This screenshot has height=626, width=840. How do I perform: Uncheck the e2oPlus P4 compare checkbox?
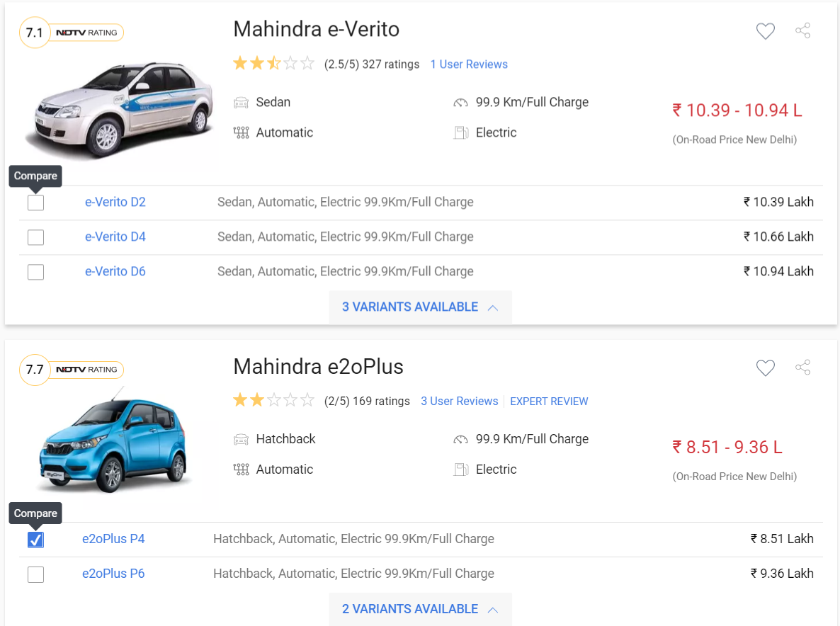(36, 540)
